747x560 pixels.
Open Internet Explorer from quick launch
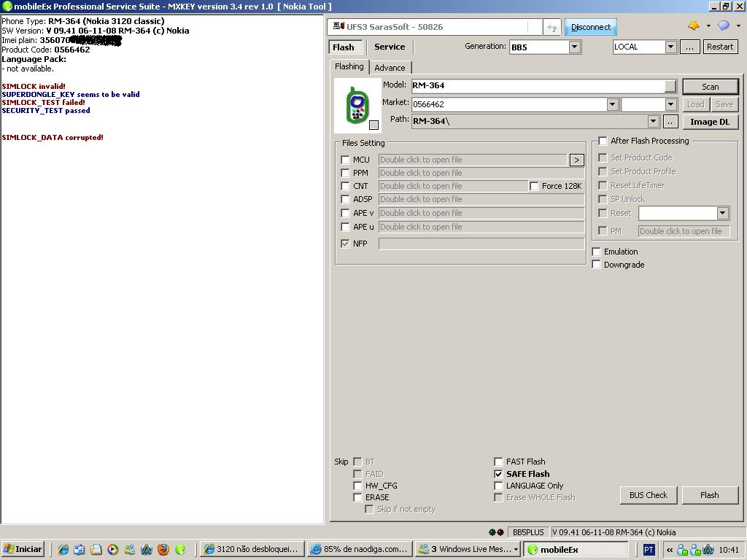click(x=63, y=549)
